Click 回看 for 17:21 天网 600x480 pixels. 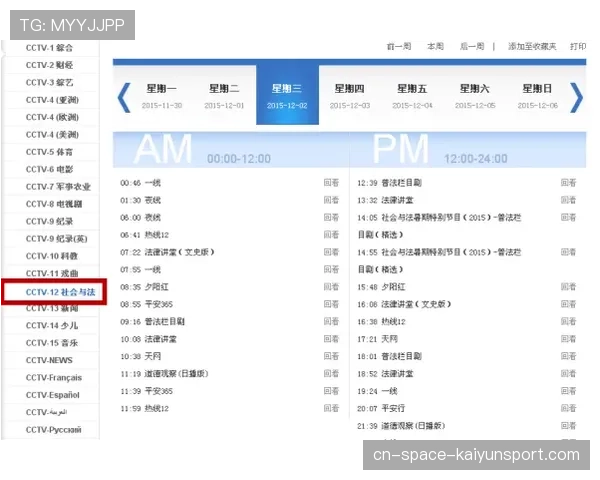coord(568,339)
